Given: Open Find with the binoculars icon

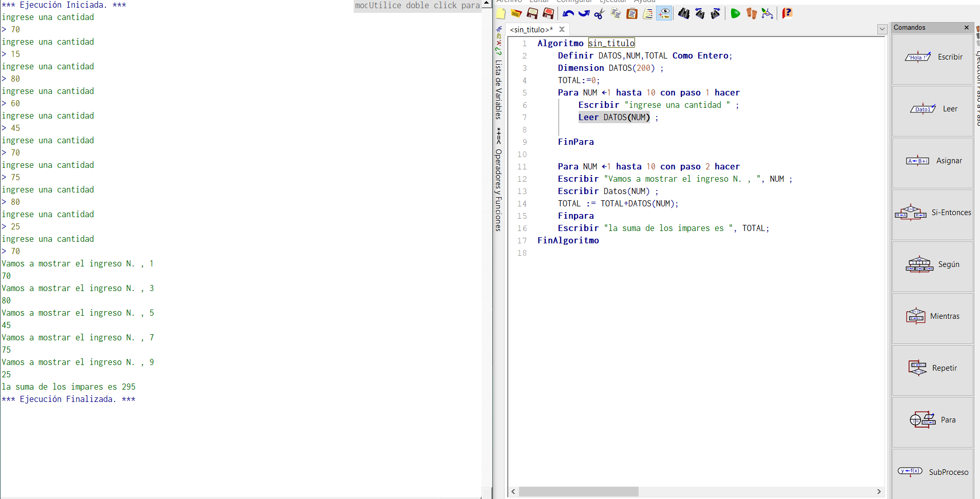Looking at the screenshot, I should click(x=684, y=14).
